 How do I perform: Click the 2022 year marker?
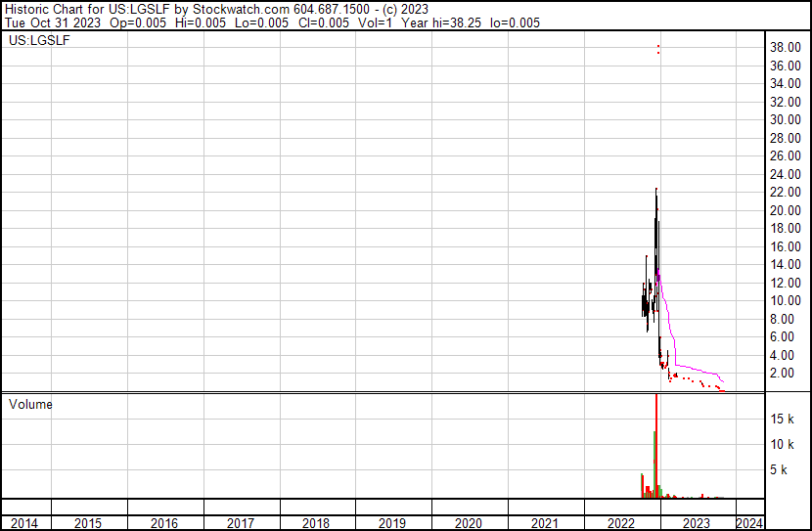[621, 523]
